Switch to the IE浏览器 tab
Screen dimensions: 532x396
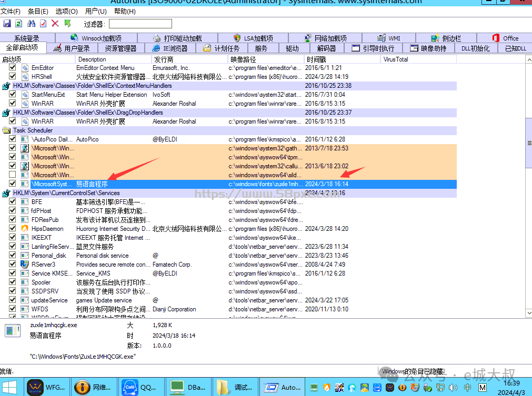pos(170,48)
